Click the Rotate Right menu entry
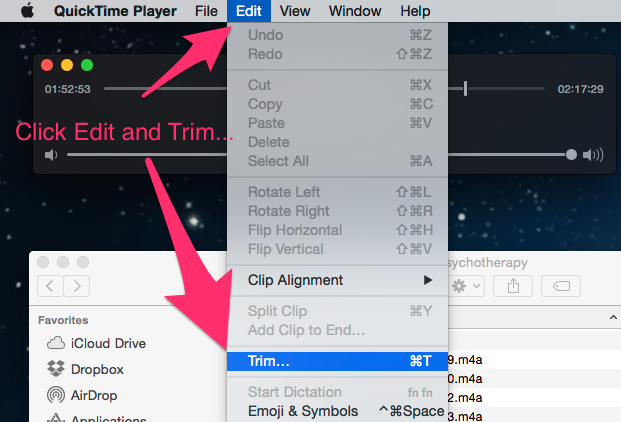The width and height of the screenshot is (621, 422). 337,211
